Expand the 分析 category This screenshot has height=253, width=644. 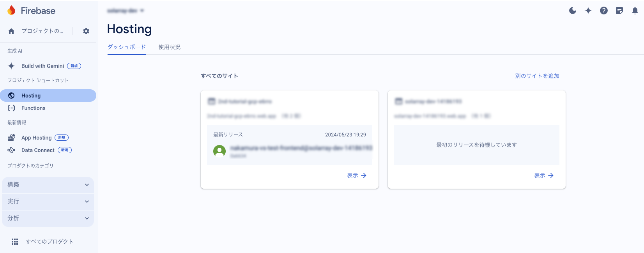tap(48, 218)
